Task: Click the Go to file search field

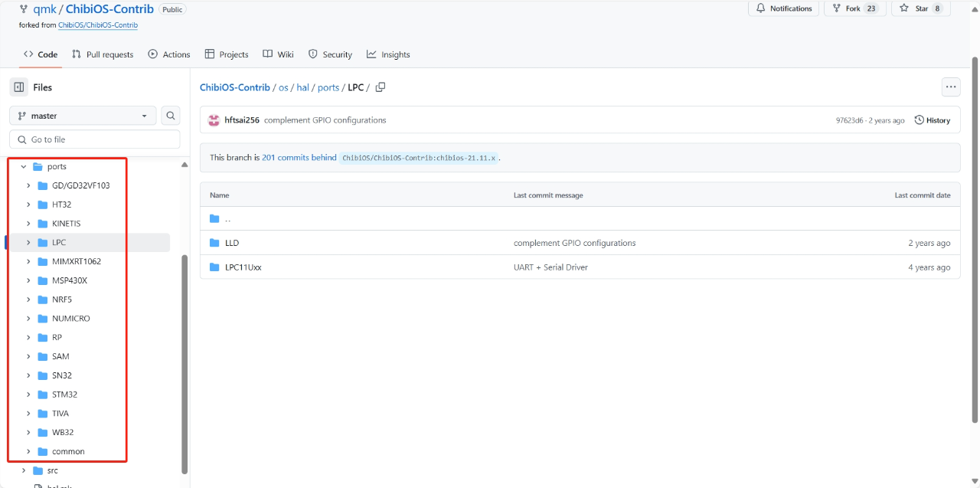Action: click(x=95, y=139)
